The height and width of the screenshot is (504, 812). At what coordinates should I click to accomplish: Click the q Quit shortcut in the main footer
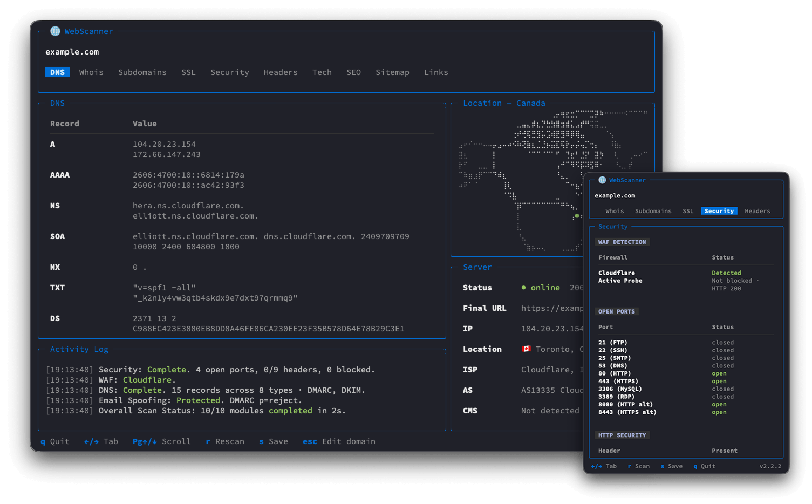click(x=55, y=441)
